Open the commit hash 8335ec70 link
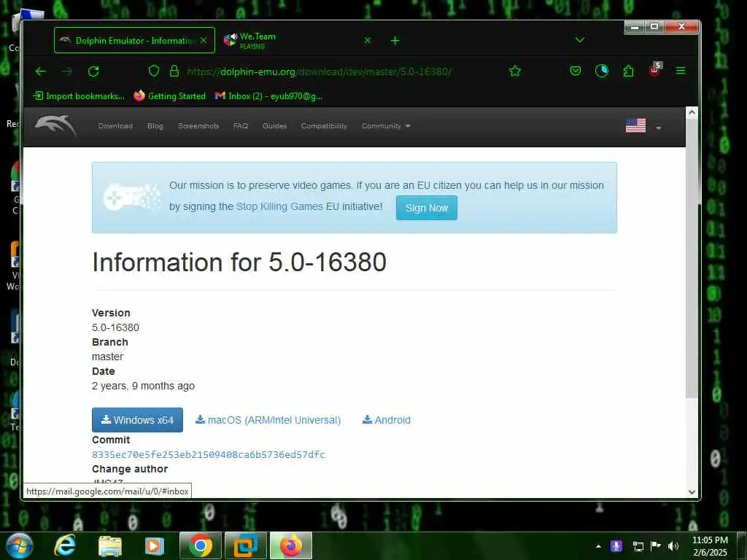 (208, 455)
